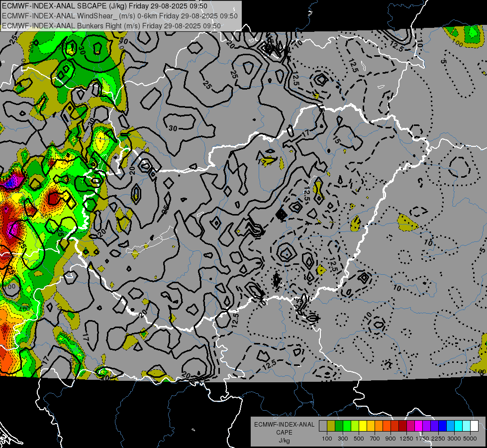
Task: Click the SBCAPE header line
Action: (x=104, y=6)
